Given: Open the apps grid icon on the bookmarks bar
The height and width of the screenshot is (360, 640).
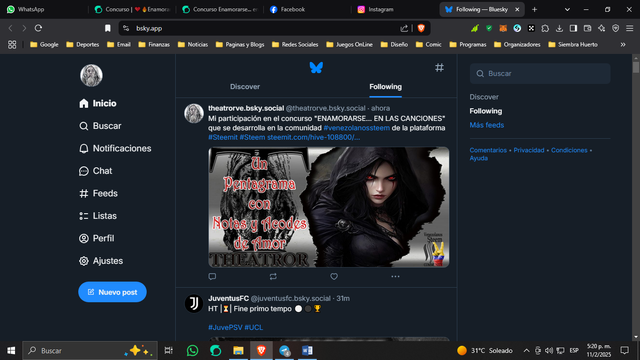Looking at the screenshot, I should pos(12,44).
